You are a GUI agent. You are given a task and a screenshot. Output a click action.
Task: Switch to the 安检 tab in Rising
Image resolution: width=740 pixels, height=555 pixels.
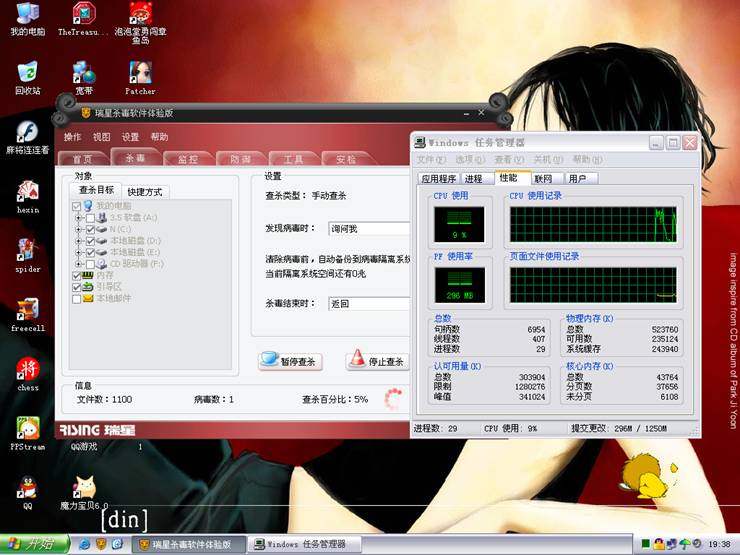(346, 159)
